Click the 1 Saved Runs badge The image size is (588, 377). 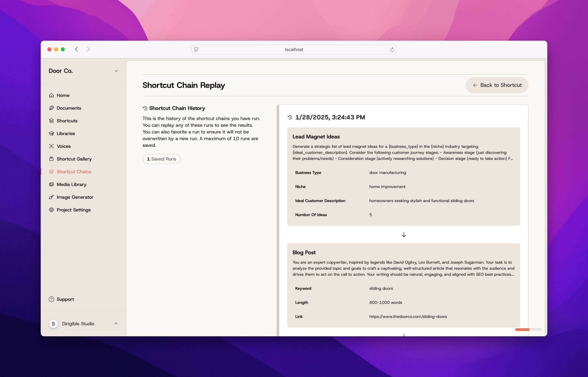point(161,159)
